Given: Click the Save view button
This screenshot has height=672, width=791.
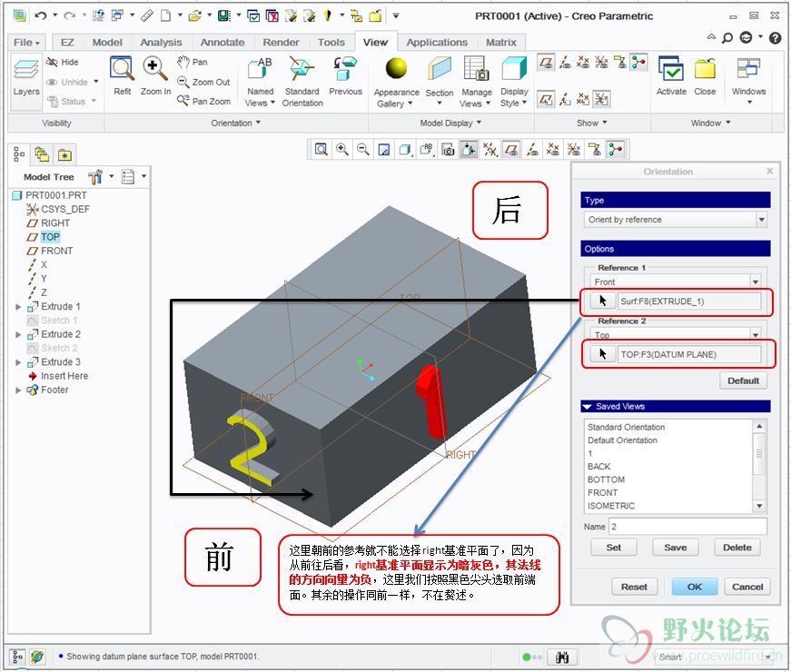Looking at the screenshot, I should coord(675,548).
